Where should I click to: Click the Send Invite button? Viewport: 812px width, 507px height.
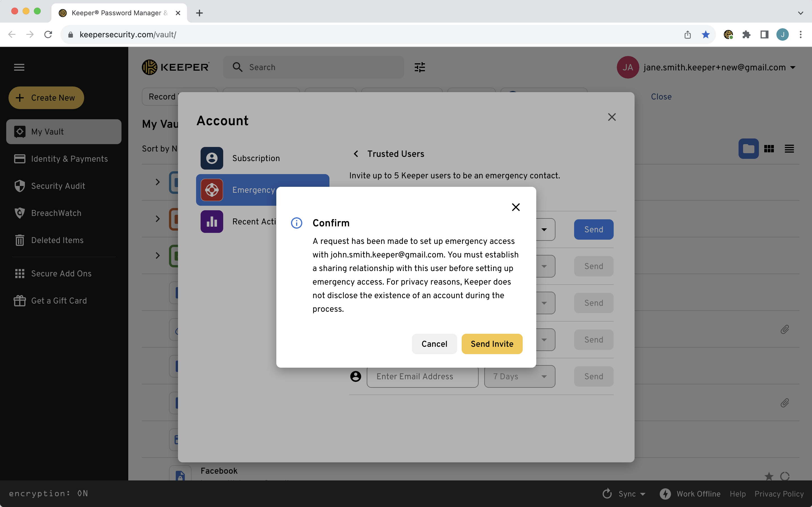coord(492,344)
